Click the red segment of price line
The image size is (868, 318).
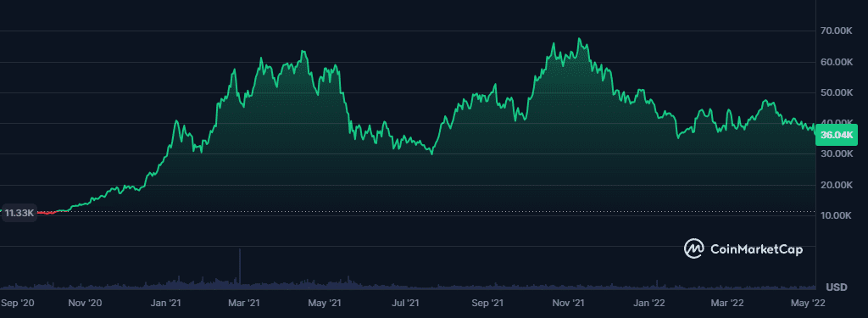point(47,213)
